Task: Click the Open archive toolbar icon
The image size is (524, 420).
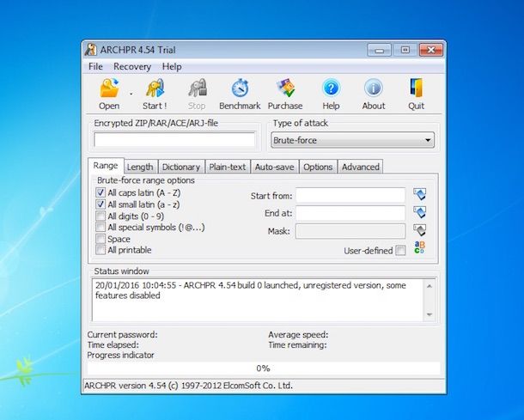Action: 109,88
